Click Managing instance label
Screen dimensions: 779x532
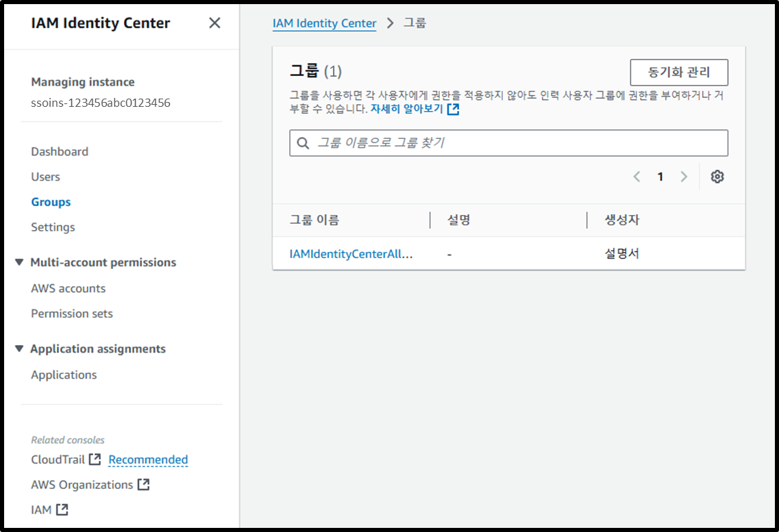tap(82, 82)
